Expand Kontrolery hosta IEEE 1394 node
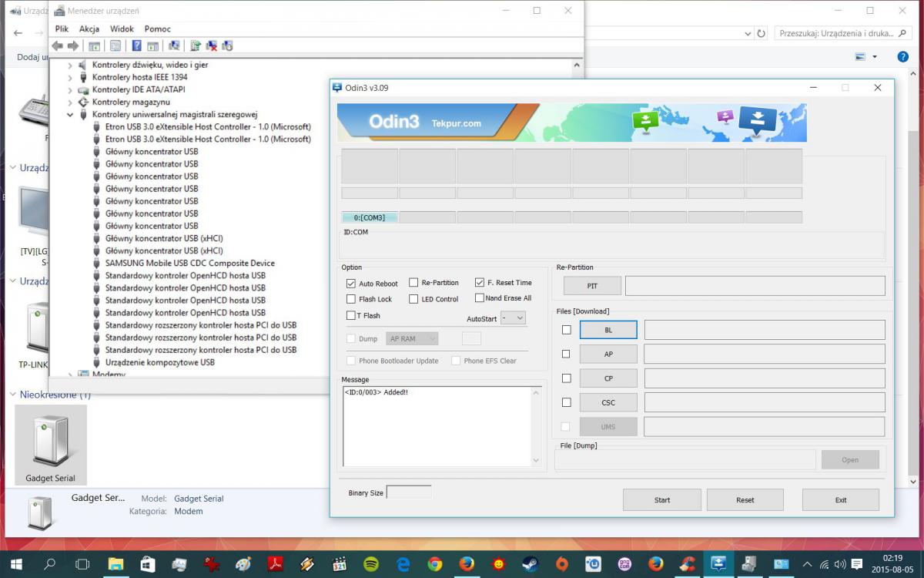 click(x=70, y=78)
